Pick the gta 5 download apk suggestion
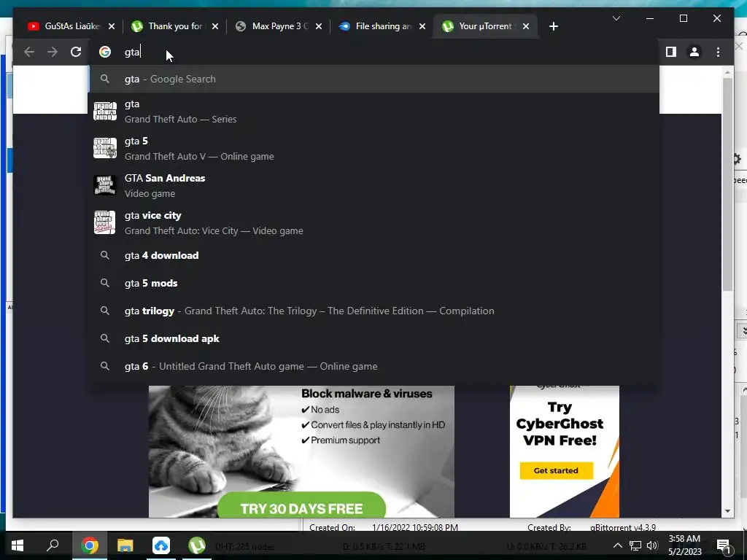 (x=374, y=338)
